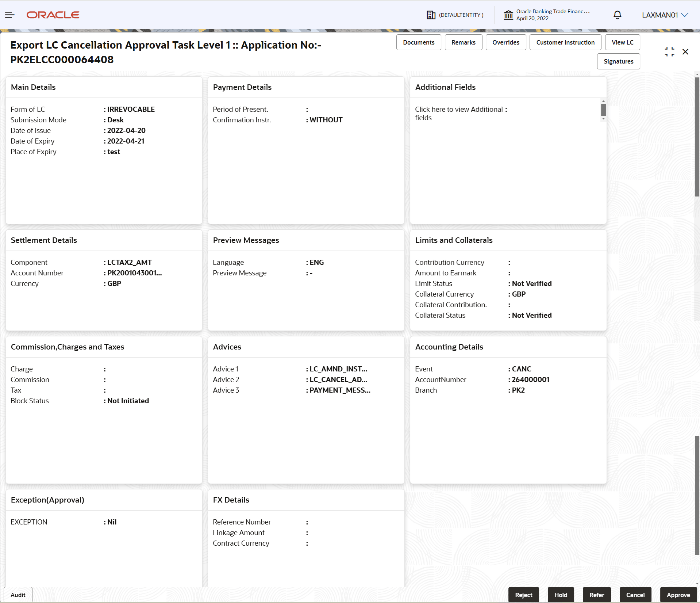Image resolution: width=700 pixels, height=603 pixels.
Task: View the LC details
Action: (x=622, y=42)
